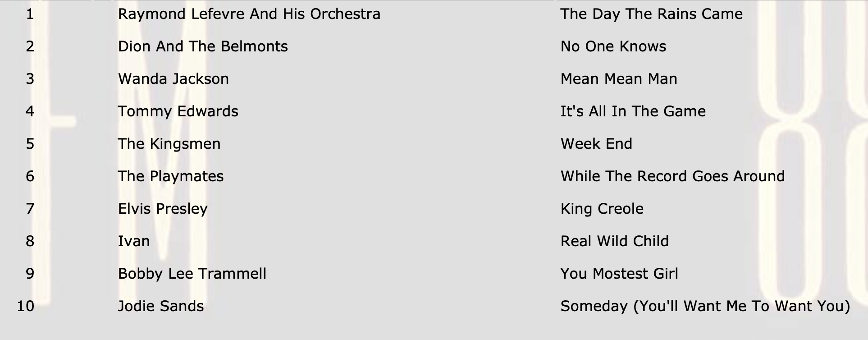This screenshot has width=868, height=340.
Task: Click the King Creole title
Action: [x=602, y=209]
